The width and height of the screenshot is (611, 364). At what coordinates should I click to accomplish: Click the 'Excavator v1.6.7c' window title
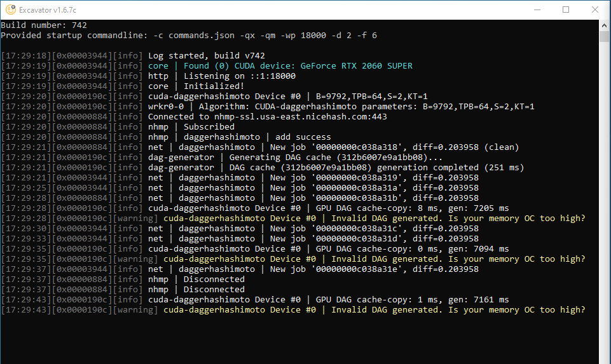pyautogui.click(x=48, y=10)
